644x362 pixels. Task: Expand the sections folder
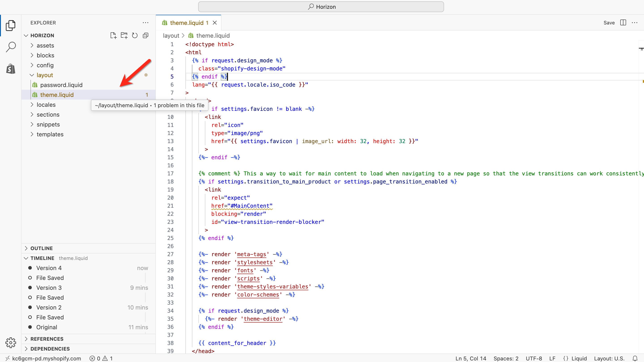pyautogui.click(x=48, y=115)
